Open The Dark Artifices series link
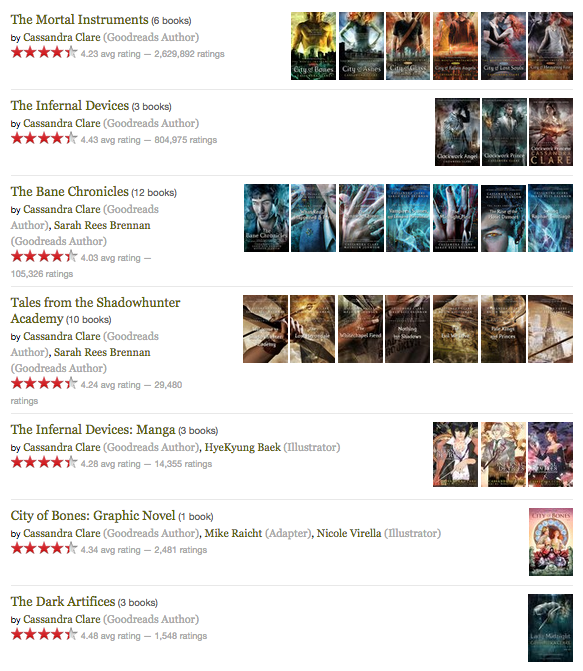Viewport: 583px width, 671px height. tap(63, 602)
